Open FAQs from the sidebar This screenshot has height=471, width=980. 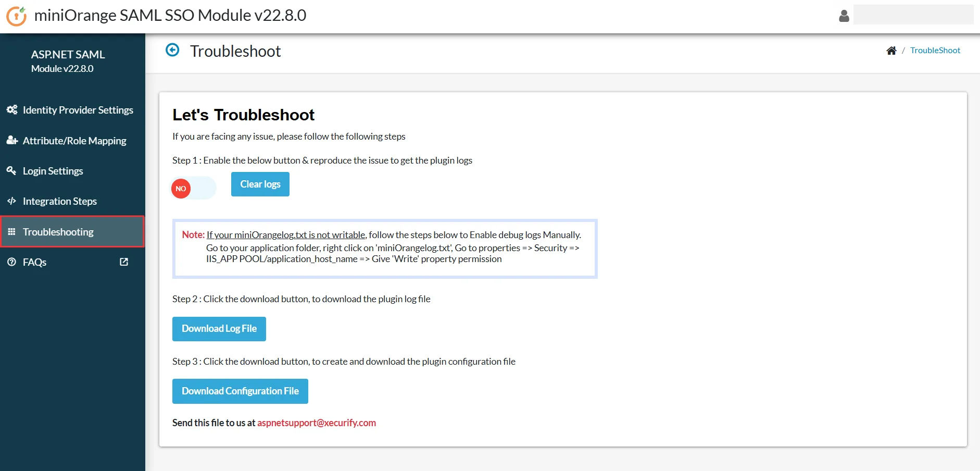[x=72, y=262]
